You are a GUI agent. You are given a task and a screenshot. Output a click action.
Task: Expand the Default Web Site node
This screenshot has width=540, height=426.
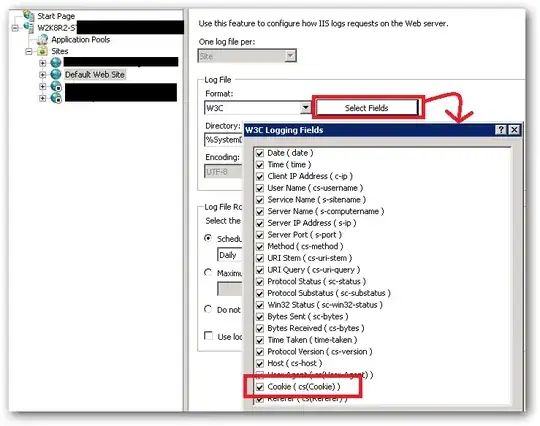click(42, 74)
